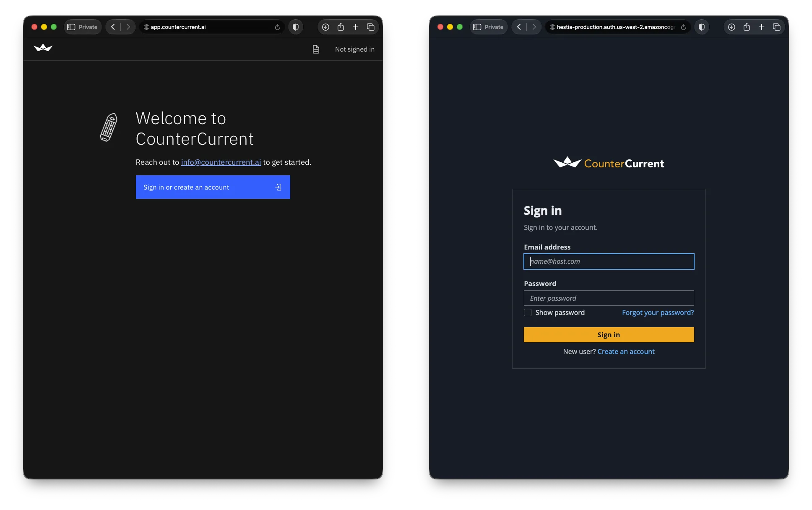Toggle sidebar in the hestia-production window
The height and width of the screenshot is (510, 812).
(x=477, y=27)
